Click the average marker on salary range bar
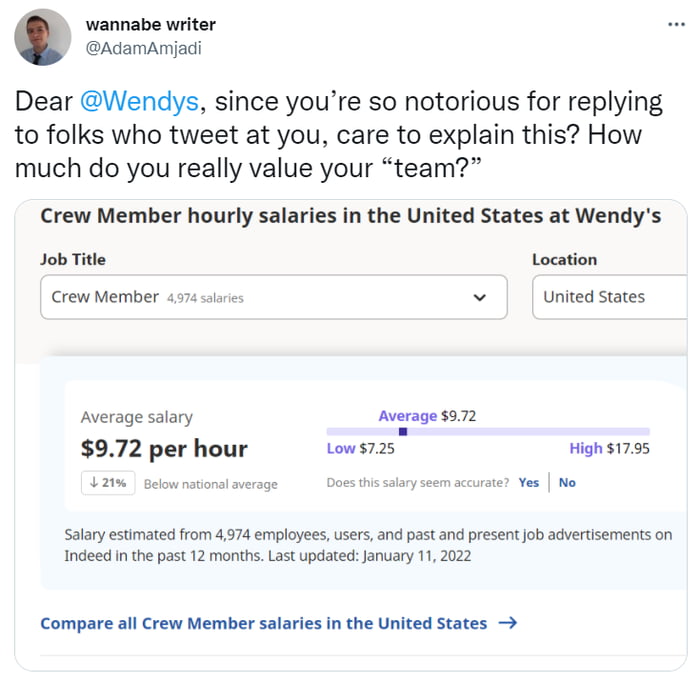The image size is (700, 682). (x=403, y=432)
